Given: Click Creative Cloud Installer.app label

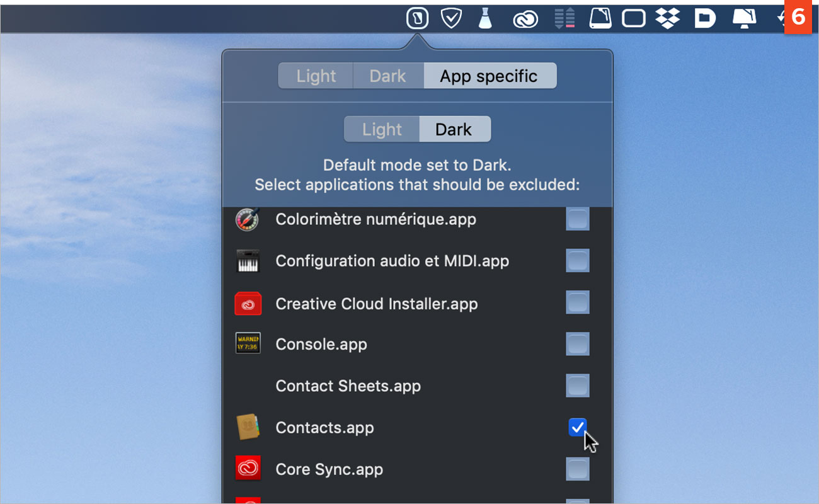Looking at the screenshot, I should point(377,304).
